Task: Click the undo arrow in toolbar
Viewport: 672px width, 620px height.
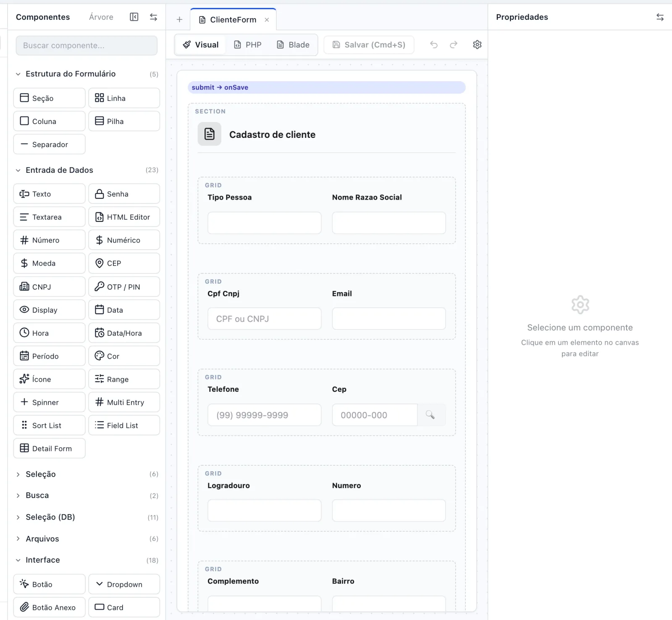Action: (434, 45)
